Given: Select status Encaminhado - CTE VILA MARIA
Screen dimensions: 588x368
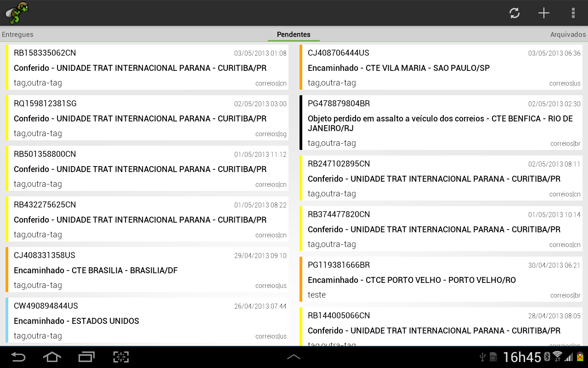Looking at the screenshot, I should (x=399, y=68).
